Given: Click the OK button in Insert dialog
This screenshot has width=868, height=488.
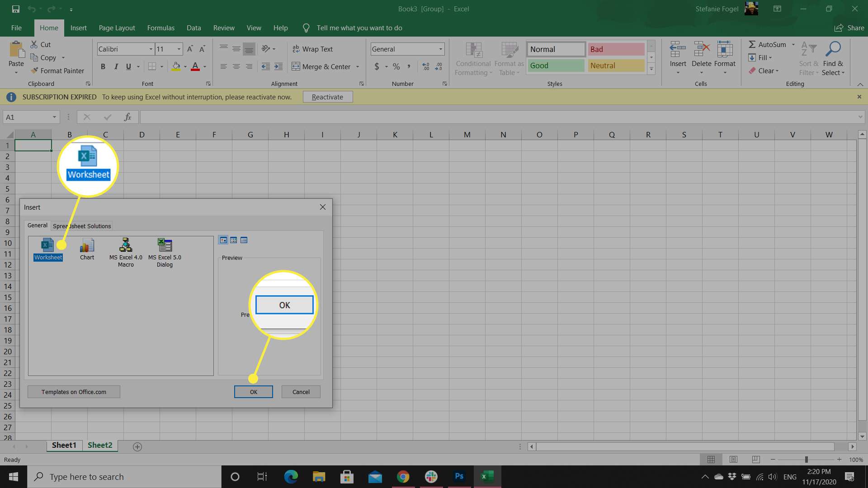Looking at the screenshot, I should point(253,391).
